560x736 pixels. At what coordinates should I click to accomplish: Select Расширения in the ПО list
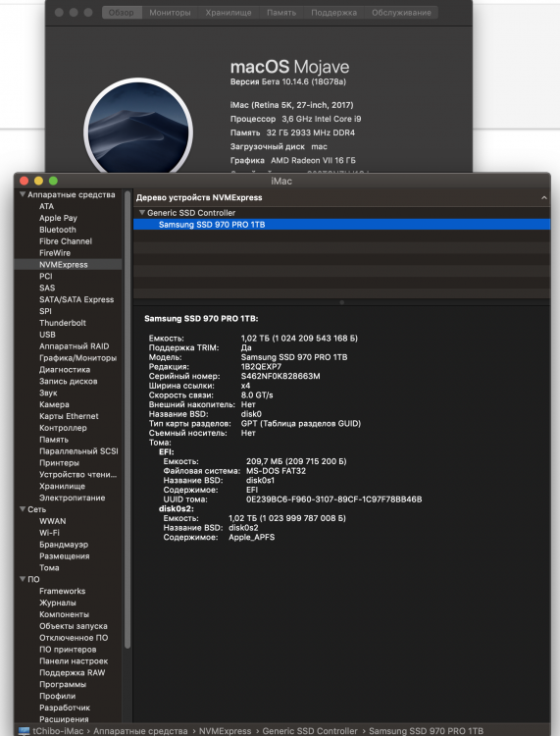(64, 718)
